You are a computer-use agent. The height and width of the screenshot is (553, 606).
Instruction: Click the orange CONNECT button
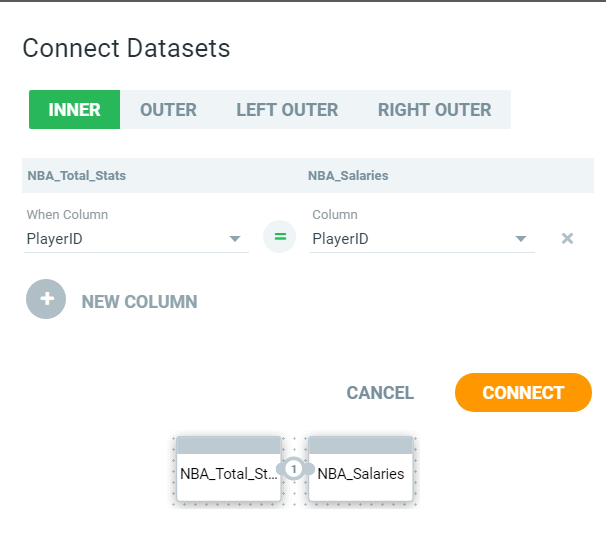tap(523, 392)
